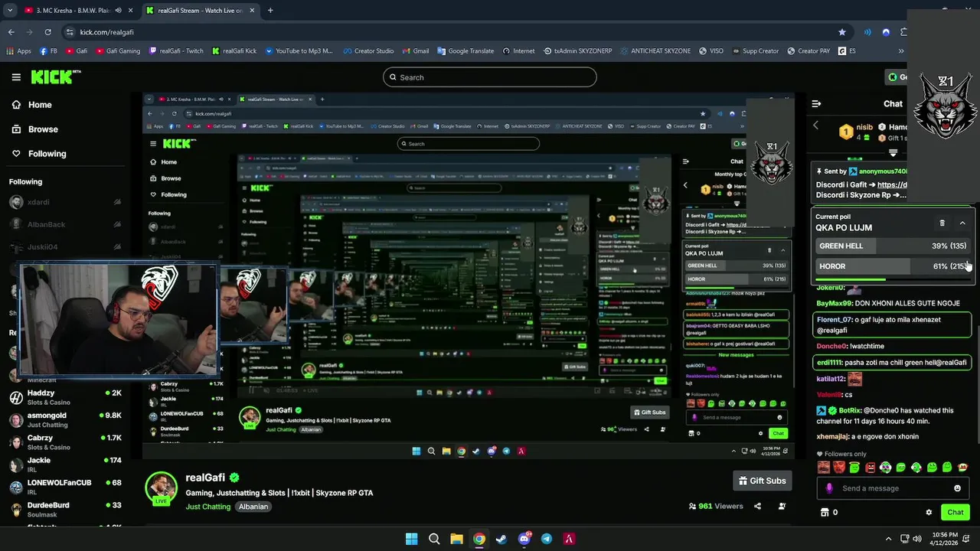Open the DurdeeBurd recommended channel

(65, 509)
